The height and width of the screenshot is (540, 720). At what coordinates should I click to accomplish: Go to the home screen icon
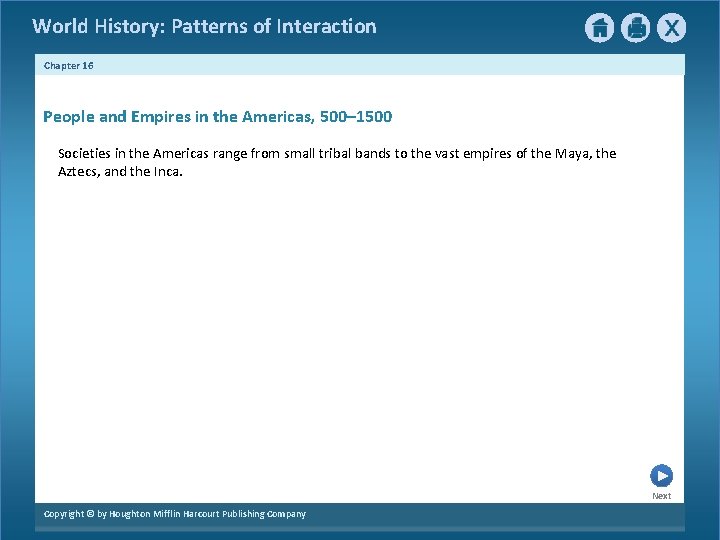(599, 28)
